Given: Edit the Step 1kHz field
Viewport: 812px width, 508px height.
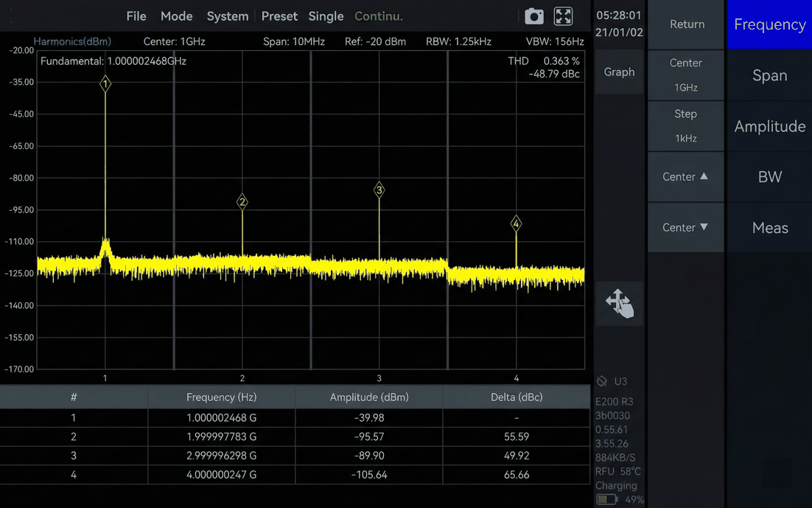Looking at the screenshot, I should [x=686, y=126].
